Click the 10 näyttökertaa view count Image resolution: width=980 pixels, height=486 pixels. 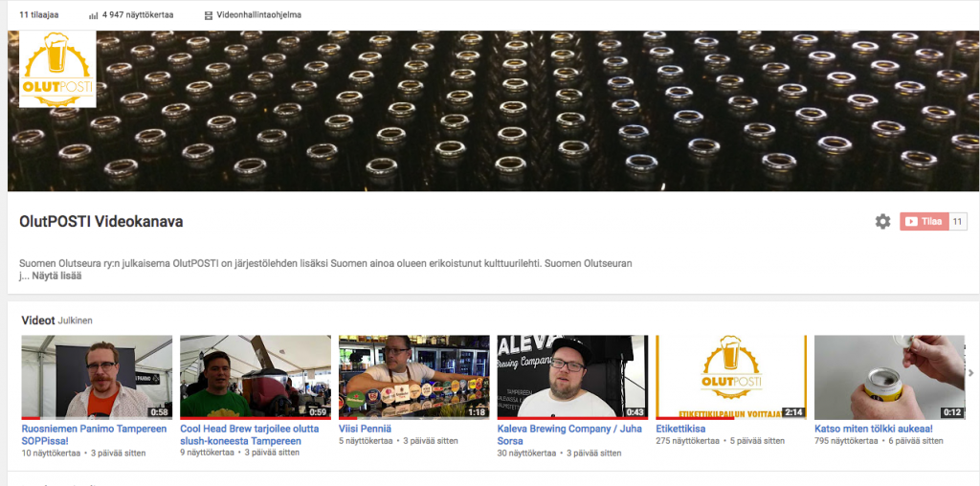[x=51, y=453]
